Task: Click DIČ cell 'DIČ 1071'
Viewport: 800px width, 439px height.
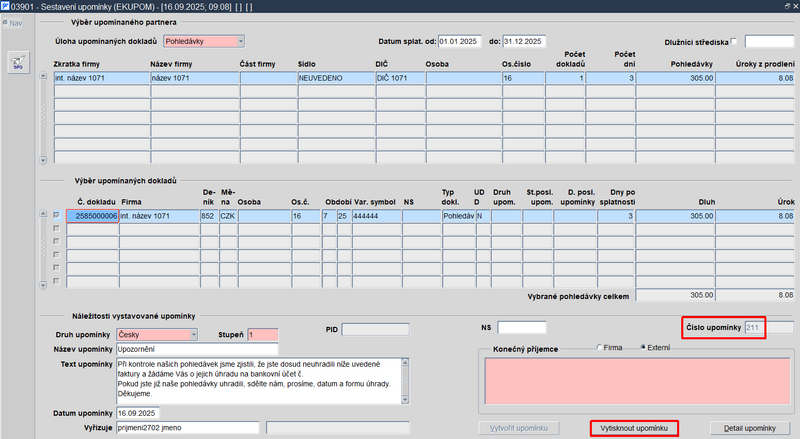Action: pos(401,78)
